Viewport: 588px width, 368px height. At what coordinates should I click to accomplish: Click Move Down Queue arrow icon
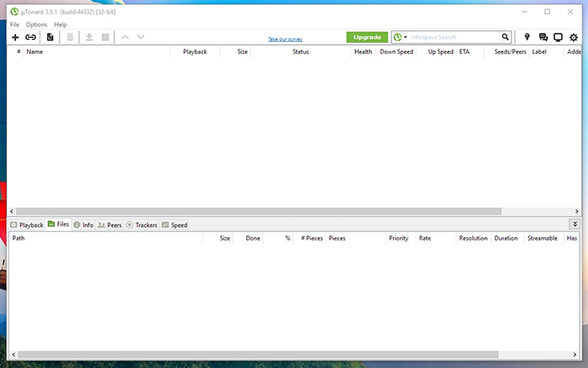(x=140, y=37)
